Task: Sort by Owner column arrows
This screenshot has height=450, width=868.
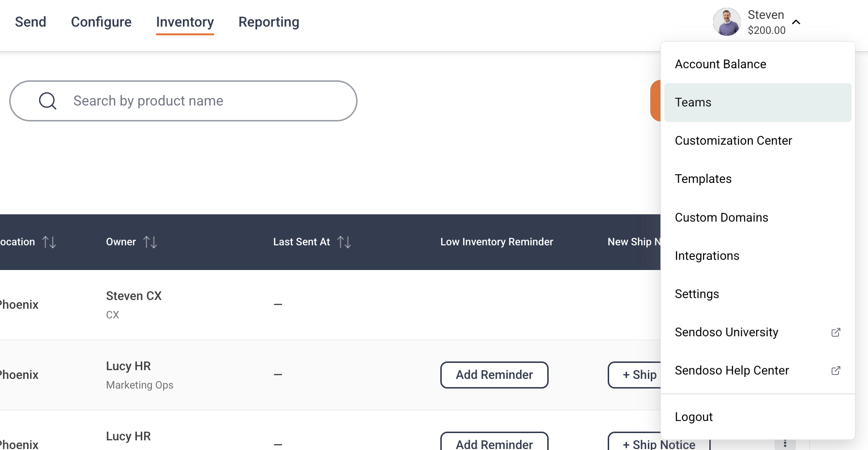Action: (150, 242)
